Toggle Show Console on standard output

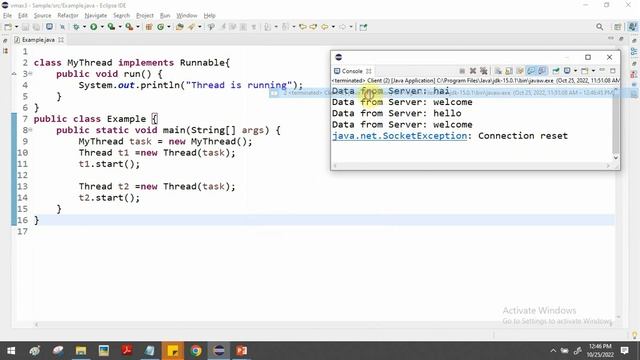coord(531,71)
